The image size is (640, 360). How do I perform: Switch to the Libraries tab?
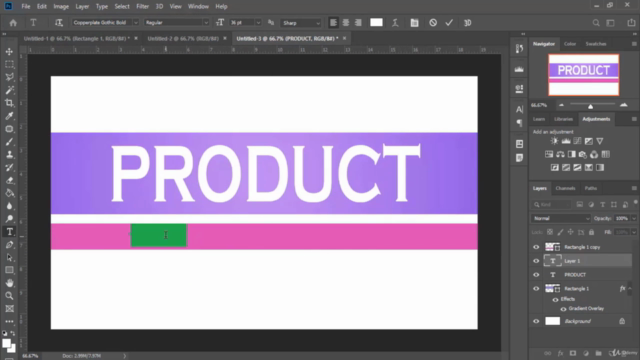pyautogui.click(x=563, y=119)
